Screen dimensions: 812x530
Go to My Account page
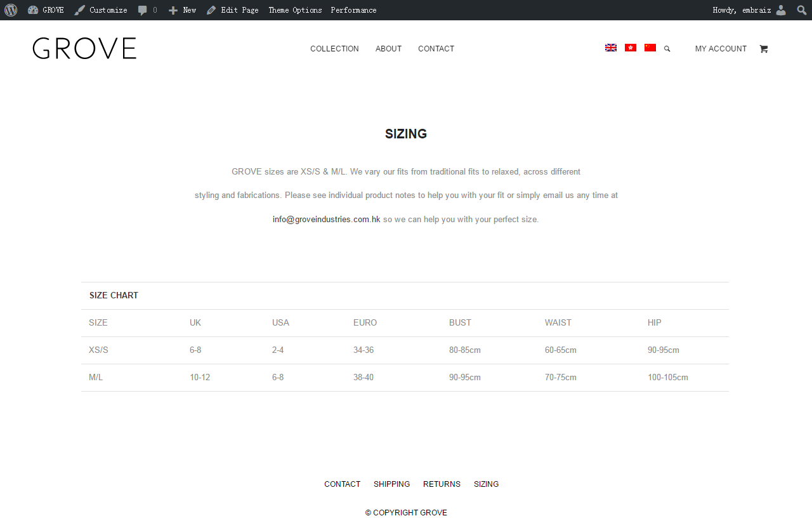[721, 49]
